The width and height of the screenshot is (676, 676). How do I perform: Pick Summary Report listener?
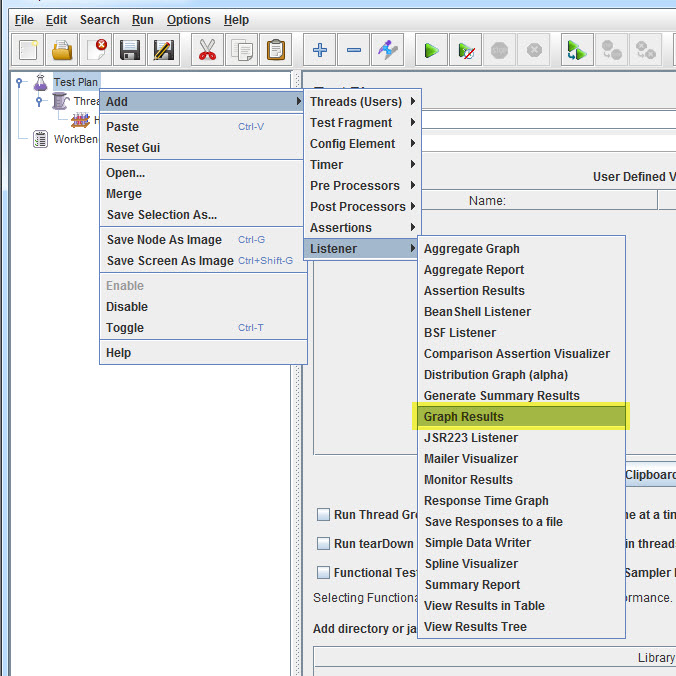coord(521,585)
